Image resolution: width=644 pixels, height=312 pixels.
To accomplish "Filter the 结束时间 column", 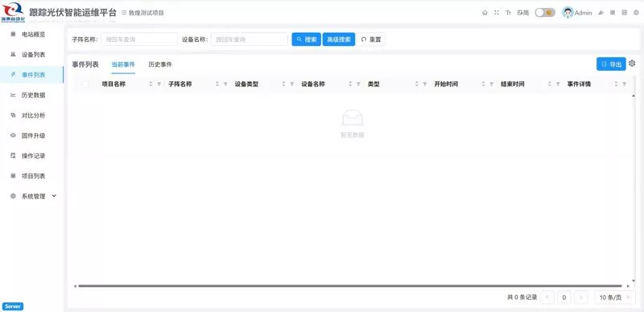I will pyautogui.click(x=558, y=85).
